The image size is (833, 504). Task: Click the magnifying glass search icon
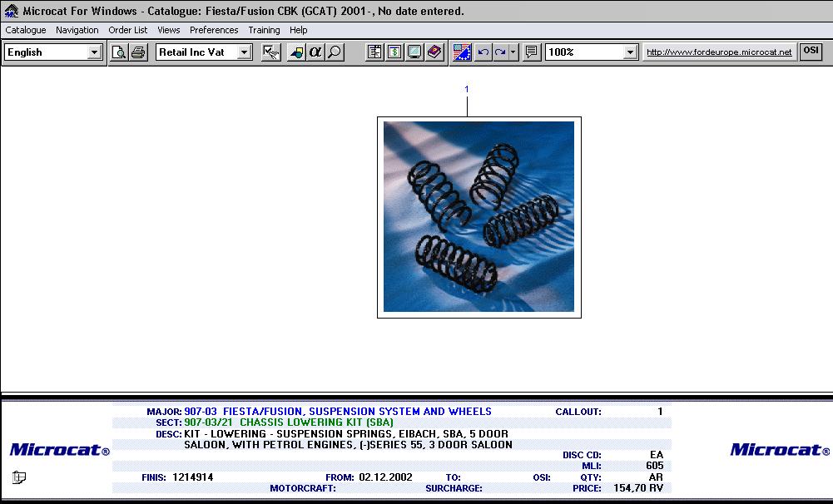[334, 52]
